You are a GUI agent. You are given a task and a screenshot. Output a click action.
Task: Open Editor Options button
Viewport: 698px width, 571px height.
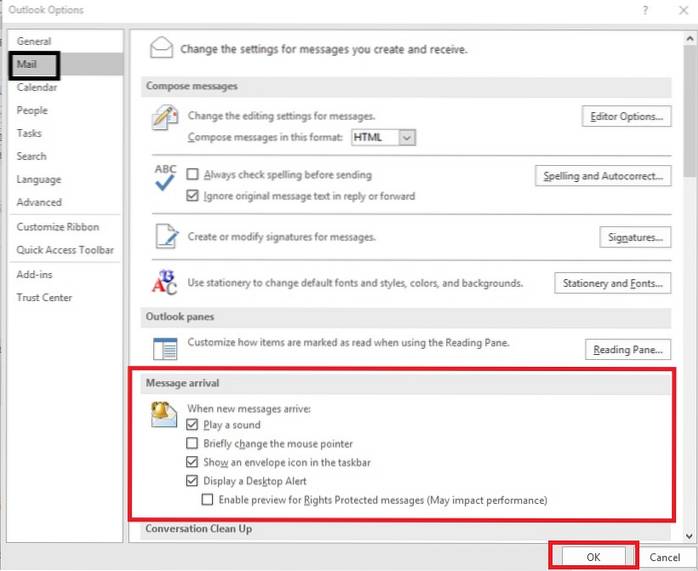625,117
